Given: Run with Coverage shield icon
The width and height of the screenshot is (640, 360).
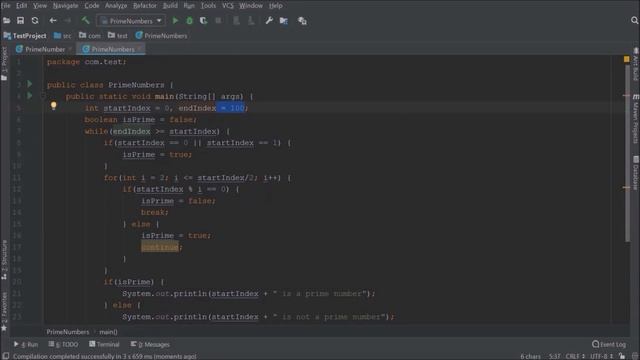Looking at the screenshot, I should coord(203,21).
